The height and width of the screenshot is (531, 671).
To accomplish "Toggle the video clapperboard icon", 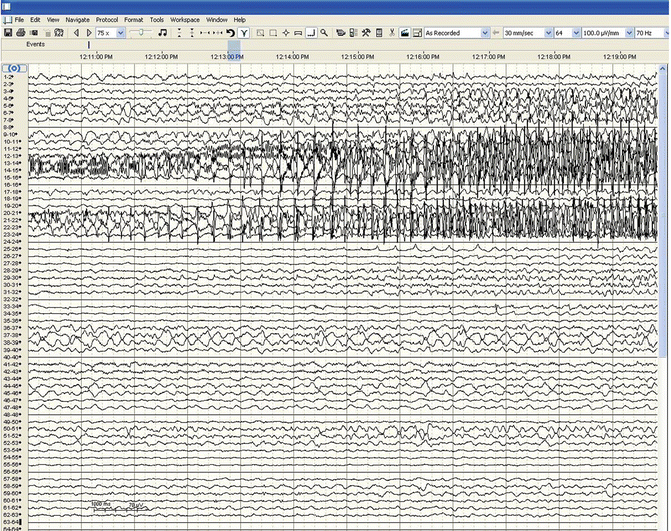I will coord(404,33).
